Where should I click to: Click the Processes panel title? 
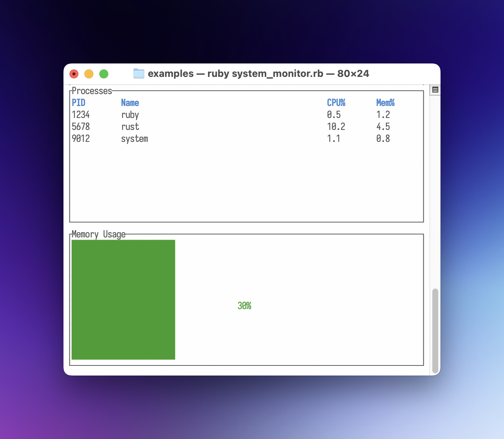pyautogui.click(x=92, y=91)
